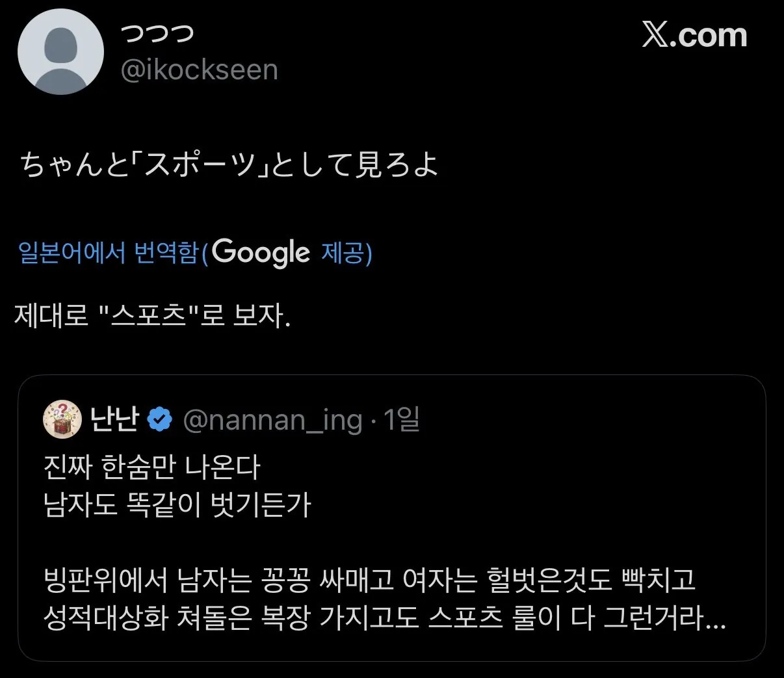Click the 난난 display name in quote
784x678 pixels.
(114, 419)
